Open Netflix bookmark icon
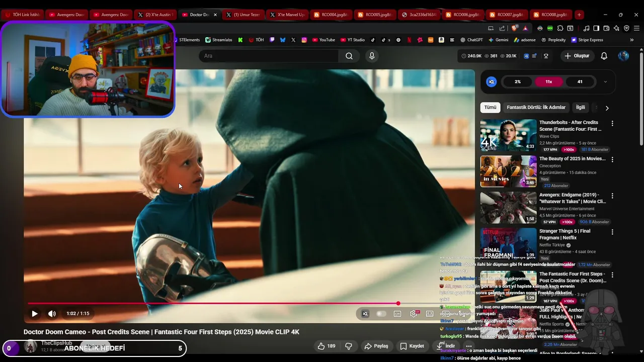 point(409,40)
